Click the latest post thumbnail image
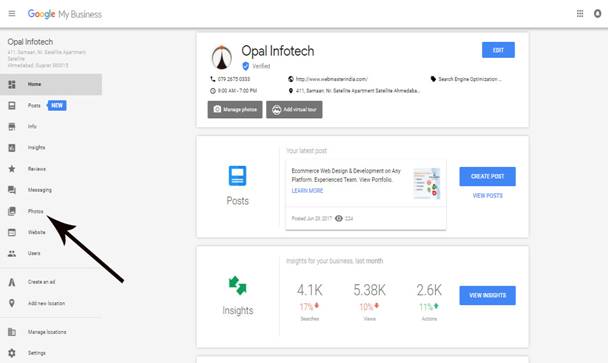608x363 pixels. 427,183
